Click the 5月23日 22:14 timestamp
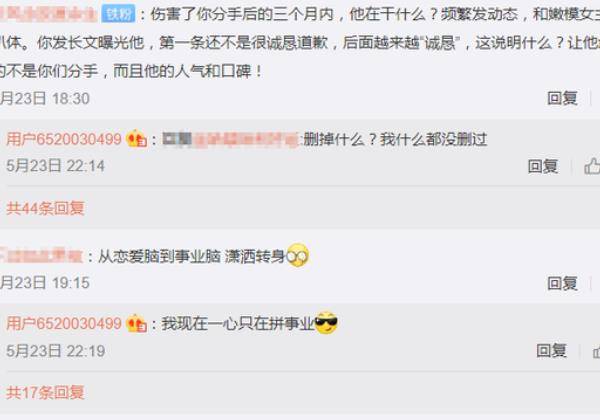The width and height of the screenshot is (600, 420). point(55,166)
